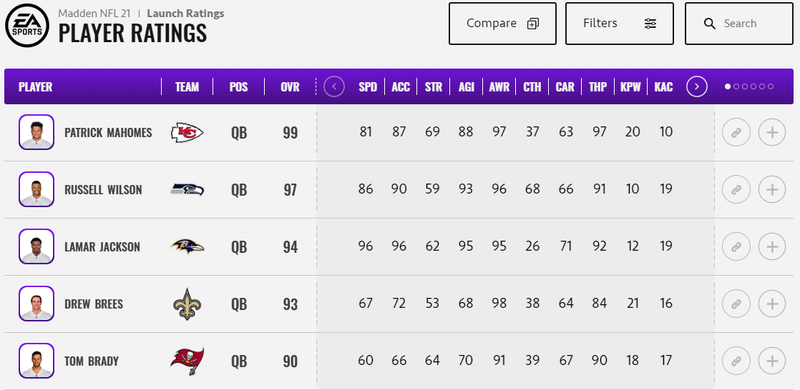Click the New Orleans Saints team logo
Screen dimensions: 800x390
click(x=187, y=304)
